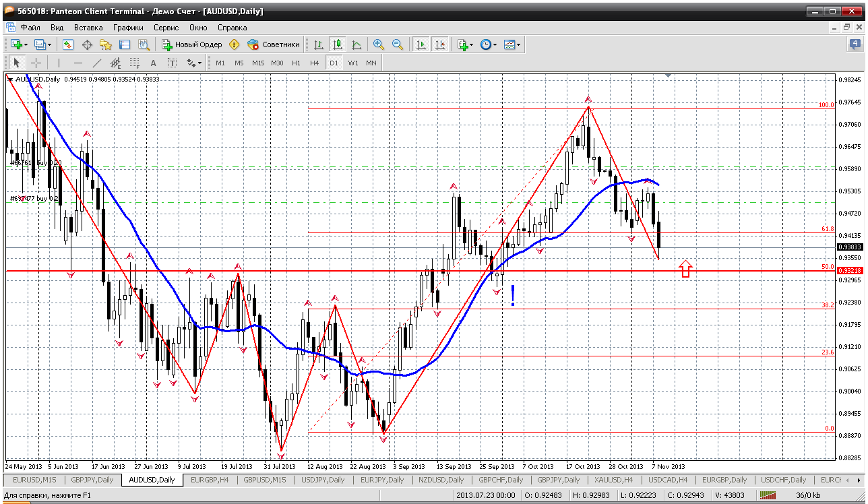This screenshot has height=504, width=868.
Task: Toggle Auto Scroll chart button
Action: [421, 44]
